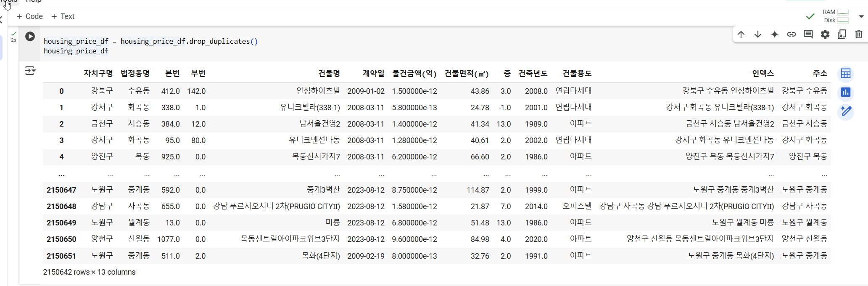Select the 건축년도 column header

533,73
